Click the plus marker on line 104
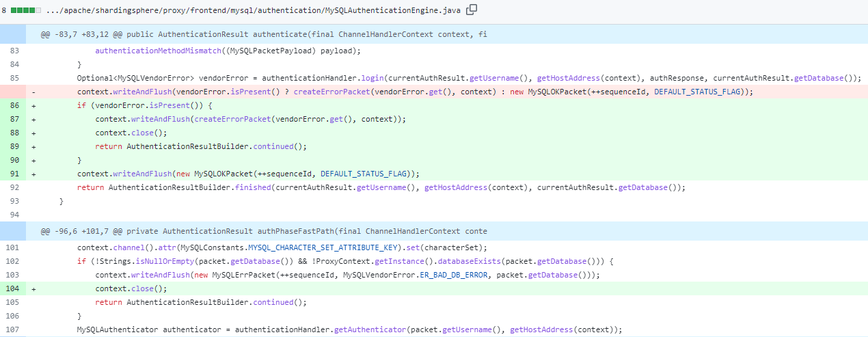Image resolution: width=868 pixels, height=337 pixels. coord(33,288)
